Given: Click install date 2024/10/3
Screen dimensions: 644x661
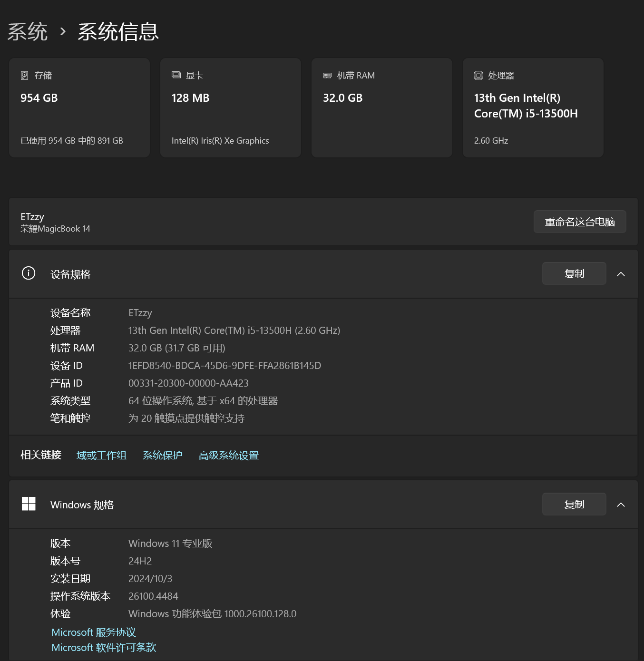Looking at the screenshot, I should pyautogui.click(x=150, y=579).
